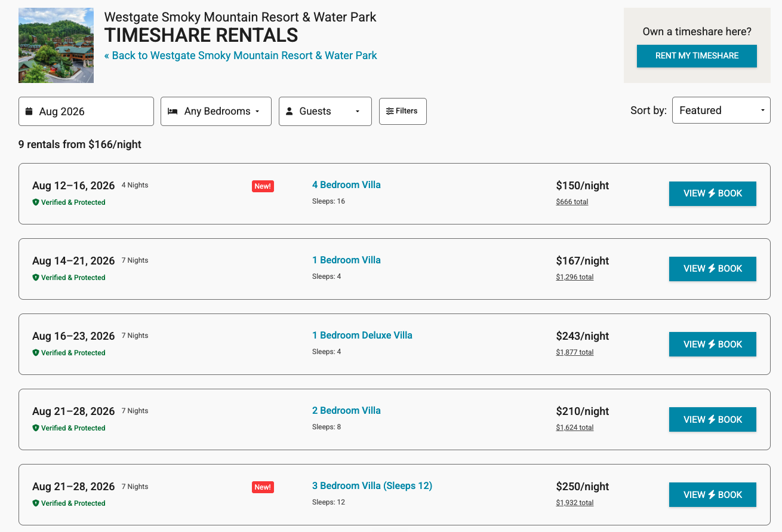The width and height of the screenshot is (782, 532).
Task: Click the Own a timeshare here? text
Action: pos(697,32)
